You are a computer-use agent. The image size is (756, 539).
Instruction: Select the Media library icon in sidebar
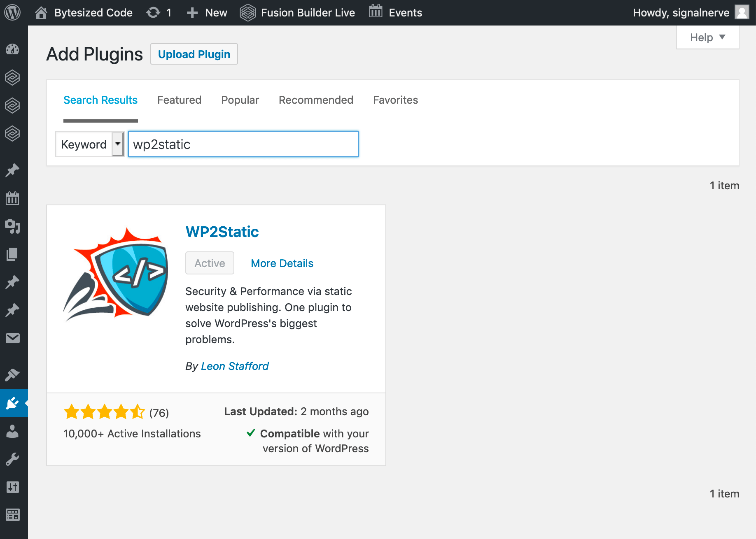[x=13, y=226]
